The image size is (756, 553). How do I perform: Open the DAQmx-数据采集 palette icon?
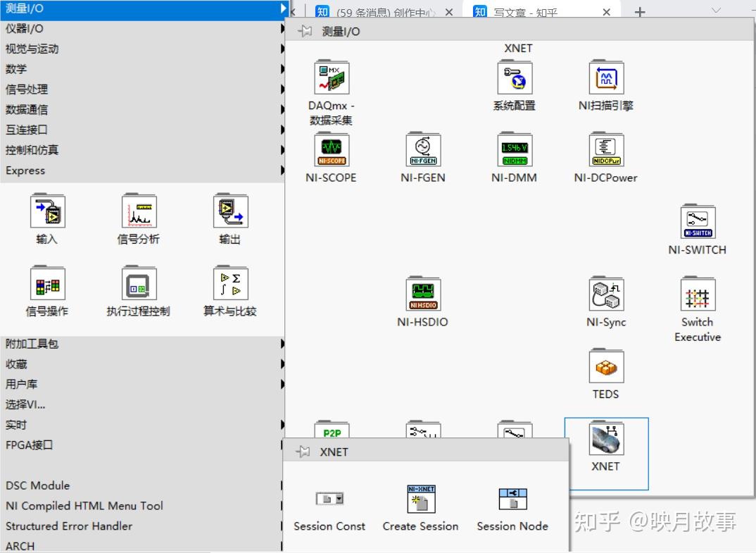point(331,77)
